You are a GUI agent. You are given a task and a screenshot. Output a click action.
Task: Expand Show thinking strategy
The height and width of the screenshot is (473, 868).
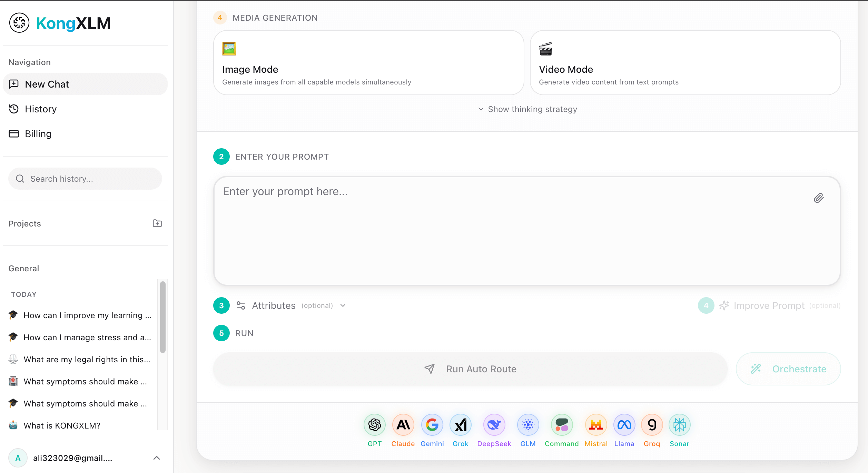527,109
